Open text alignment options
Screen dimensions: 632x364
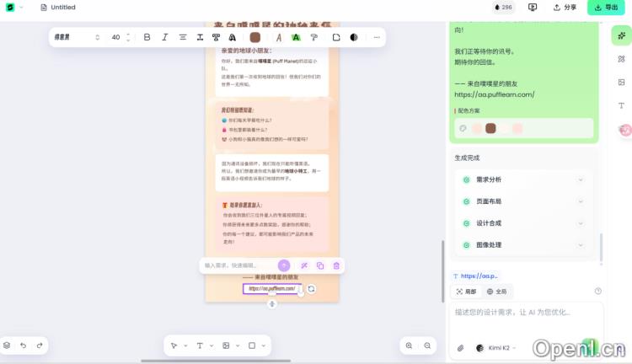(x=183, y=37)
